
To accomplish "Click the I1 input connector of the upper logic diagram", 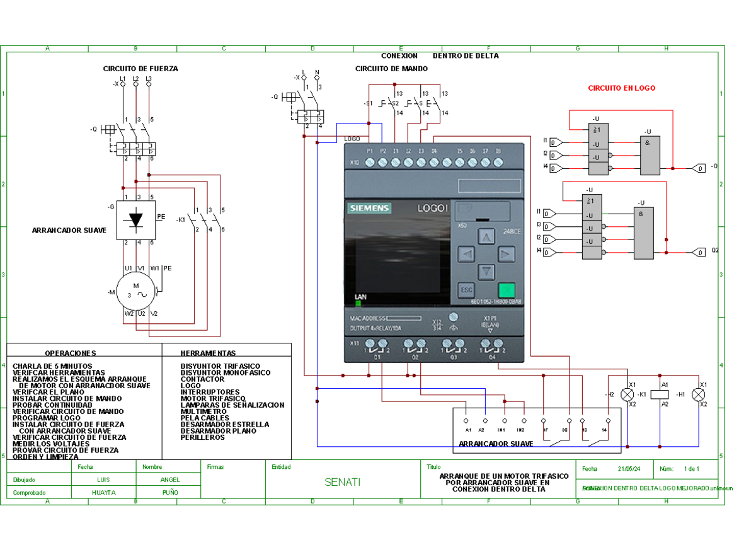I will pos(556,142).
